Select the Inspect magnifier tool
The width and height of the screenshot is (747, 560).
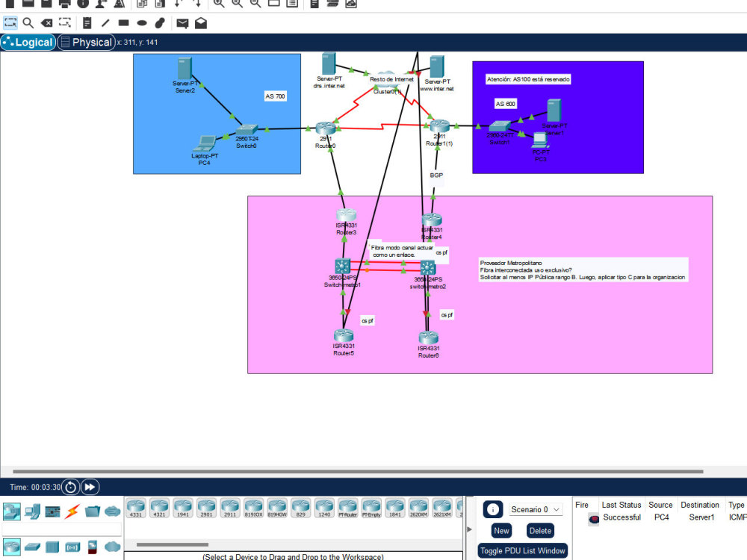click(x=30, y=22)
